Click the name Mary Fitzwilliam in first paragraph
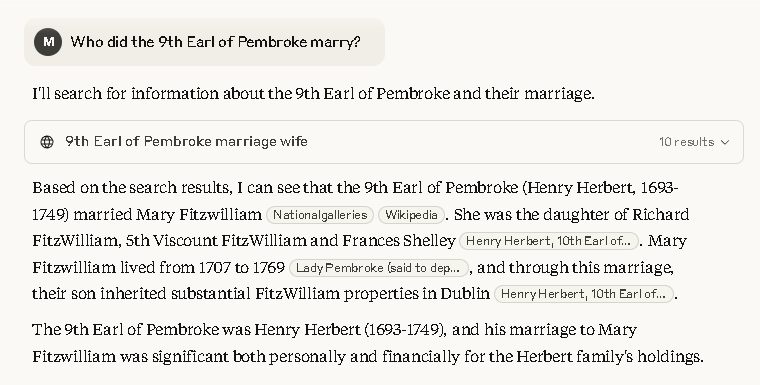 [199, 214]
